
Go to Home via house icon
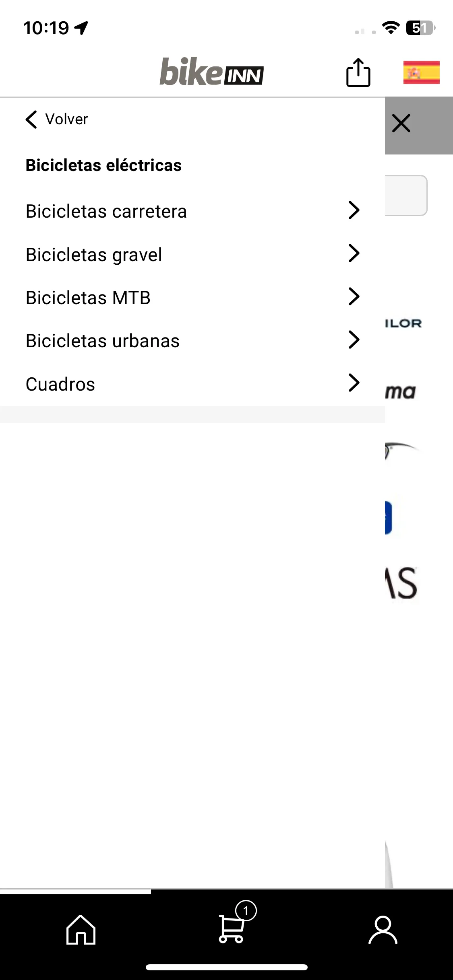81,930
